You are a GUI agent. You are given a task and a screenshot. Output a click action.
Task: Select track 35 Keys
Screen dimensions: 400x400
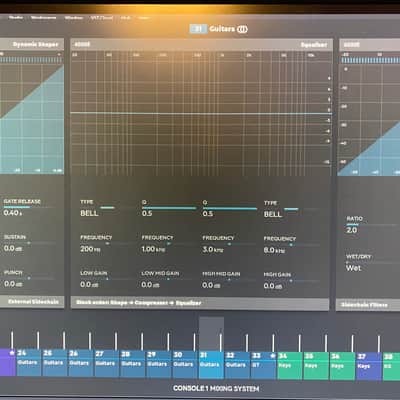tap(316, 366)
